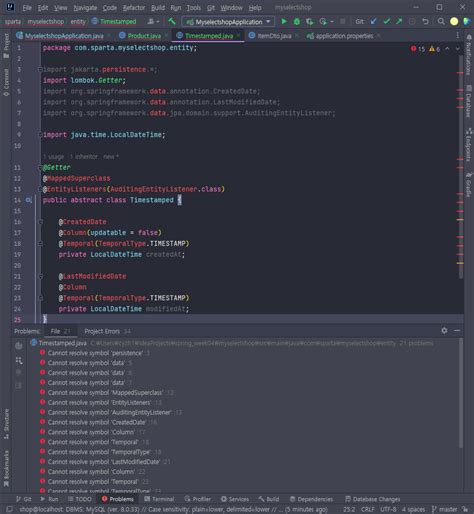Image resolution: width=474 pixels, height=514 pixels.
Task: Open the Gradle sidebar panel
Action: 468,185
